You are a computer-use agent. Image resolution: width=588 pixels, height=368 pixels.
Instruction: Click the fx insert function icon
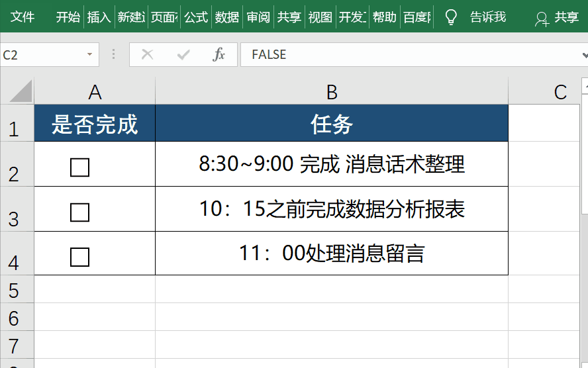(x=219, y=55)
